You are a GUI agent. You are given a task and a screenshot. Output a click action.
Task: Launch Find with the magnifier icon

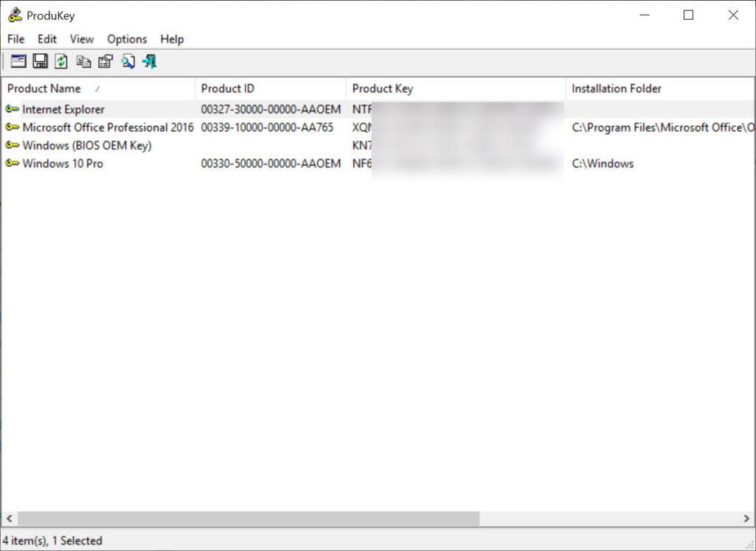click(128, 61)
